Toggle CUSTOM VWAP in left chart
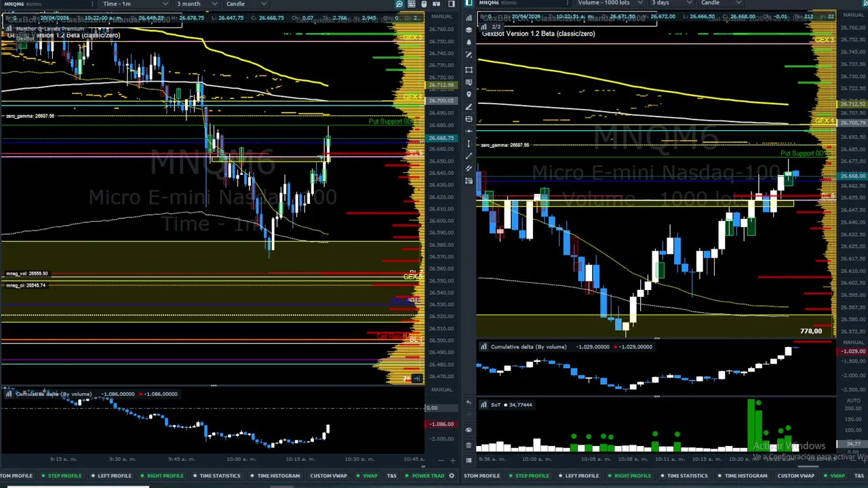This screenshot has width=868, height=488. tap(328, 476)
